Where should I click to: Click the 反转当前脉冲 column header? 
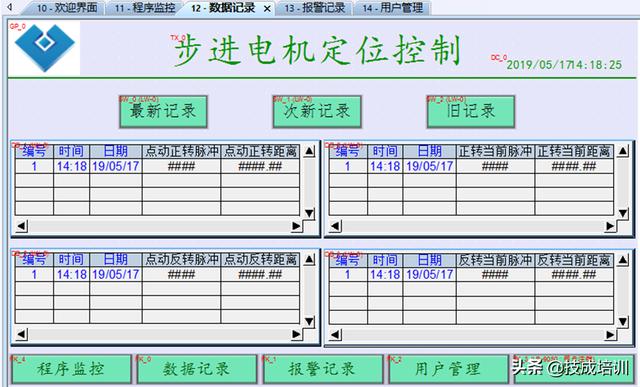click(x=495, y=260)
